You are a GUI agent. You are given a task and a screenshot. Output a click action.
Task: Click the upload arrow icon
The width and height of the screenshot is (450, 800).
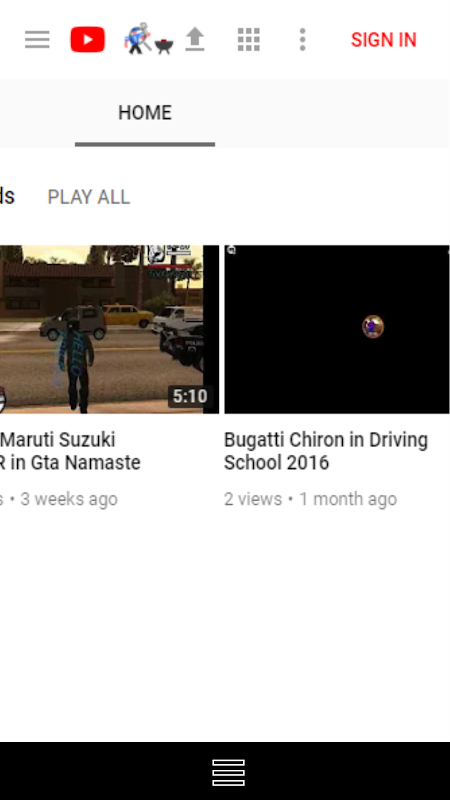pos(194,39)
